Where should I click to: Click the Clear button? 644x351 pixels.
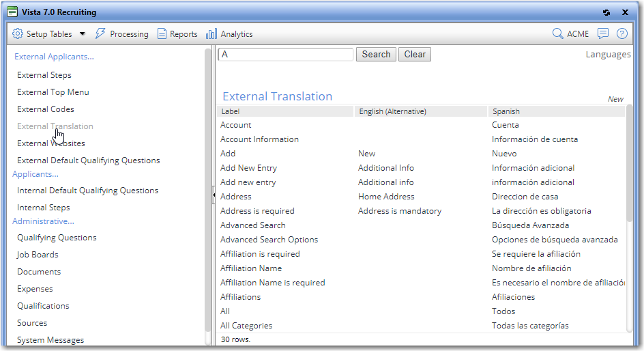click(414, 54)
